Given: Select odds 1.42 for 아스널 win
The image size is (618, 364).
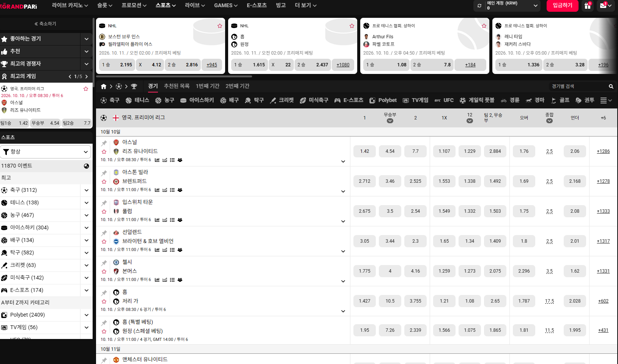Looking at the screenshot, I should click(x=364, y=151).
